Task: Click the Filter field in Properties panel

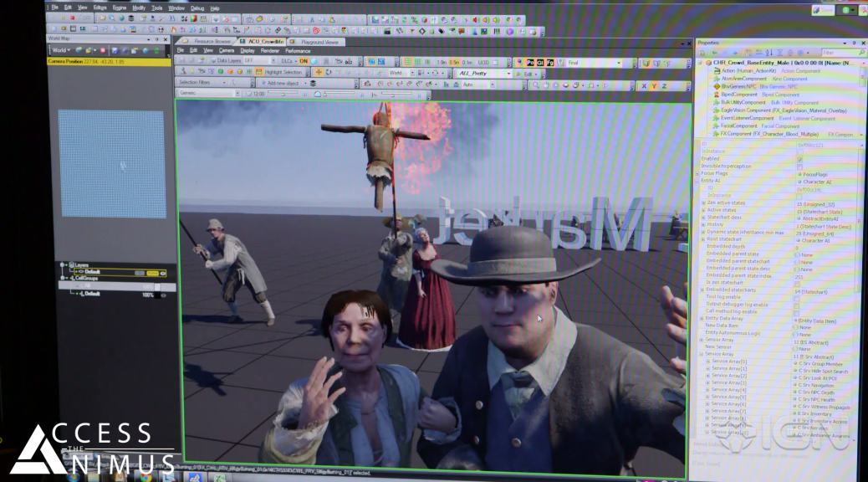Action: coord(836,53)
